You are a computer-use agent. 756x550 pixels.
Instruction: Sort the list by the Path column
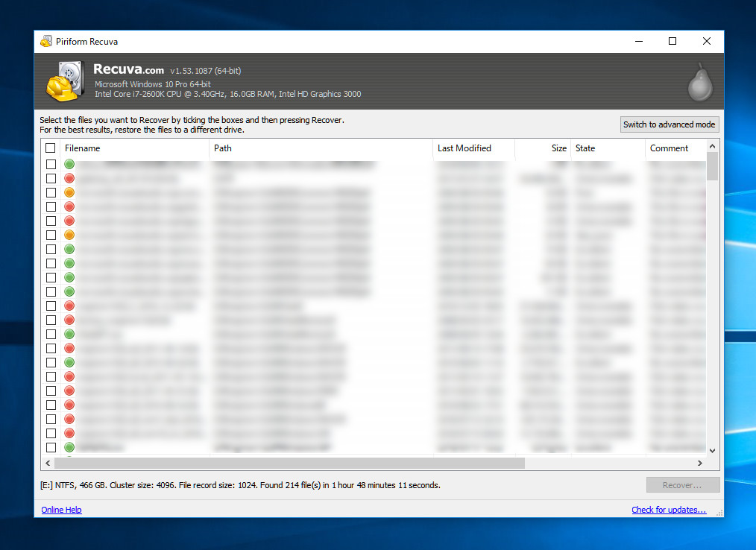pyautogui.click(x=321, y=148)
